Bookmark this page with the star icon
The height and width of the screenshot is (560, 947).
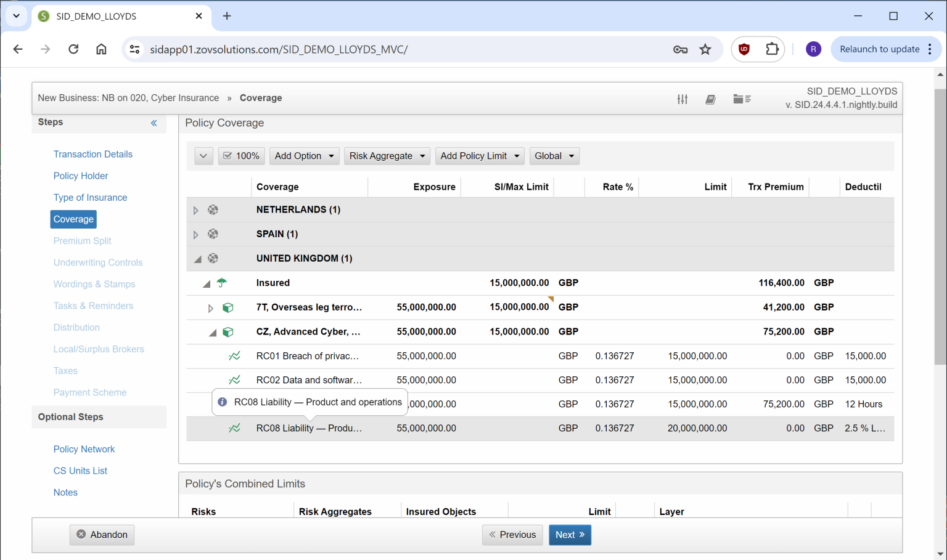point(705,49)
